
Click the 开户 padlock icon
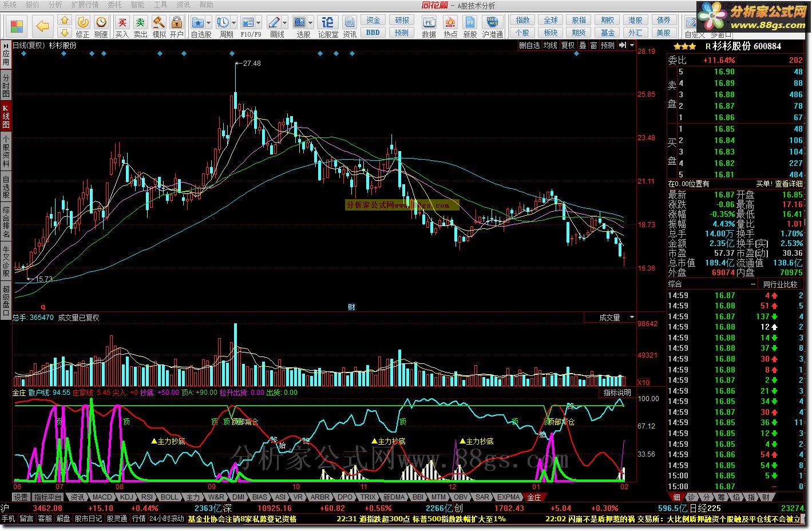[x=177, y=22]
